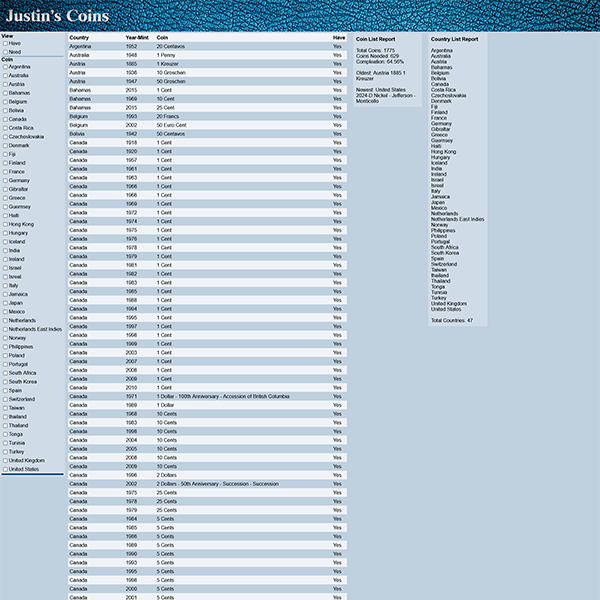Toggle the Netherlands East Indies checkbox
Image resolution: width=600 pixels, height=600 pixels.
pos(5,329)
